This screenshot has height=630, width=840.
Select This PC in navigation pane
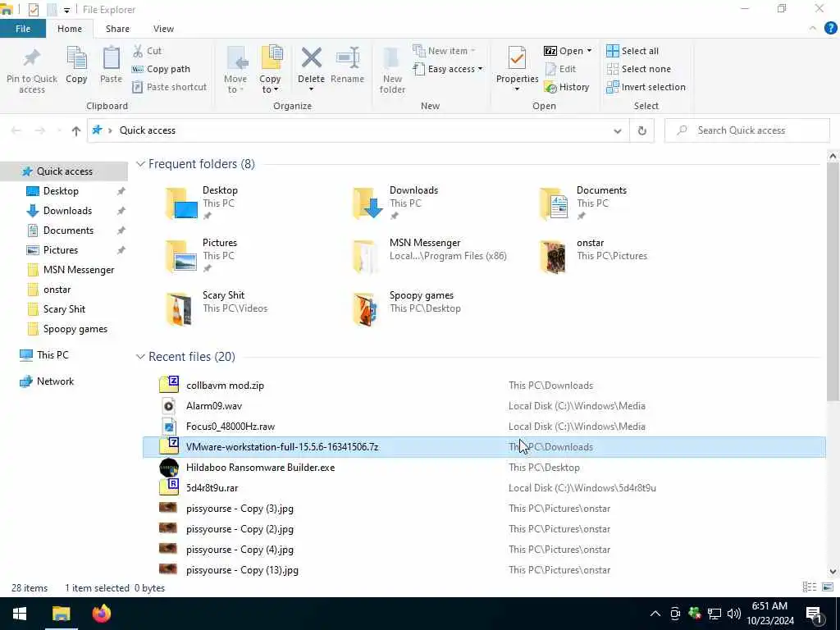click(52, 354)
